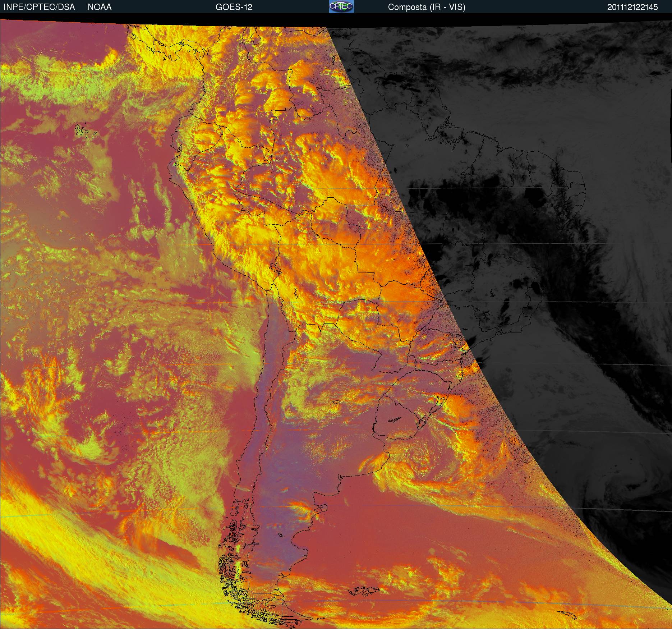Viewport: 672px width, 629px height.
Task: Click the NOAA label in the header
Action: (100, 7)
